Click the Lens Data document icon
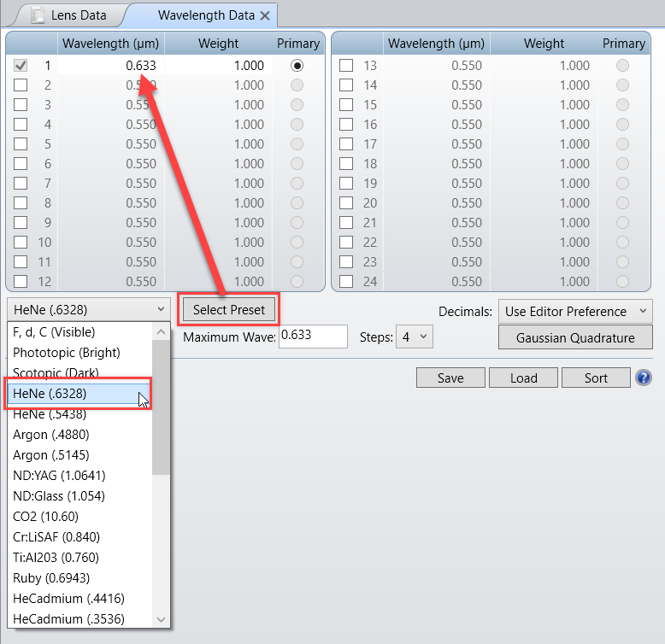 point(38,15)
